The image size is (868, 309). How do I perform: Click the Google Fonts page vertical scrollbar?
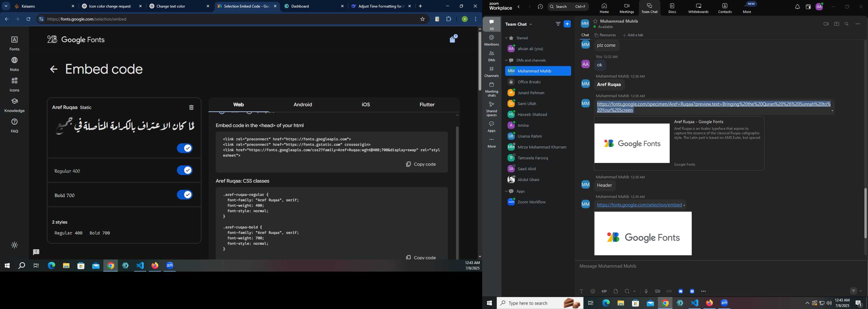click(x=480, y=61)
